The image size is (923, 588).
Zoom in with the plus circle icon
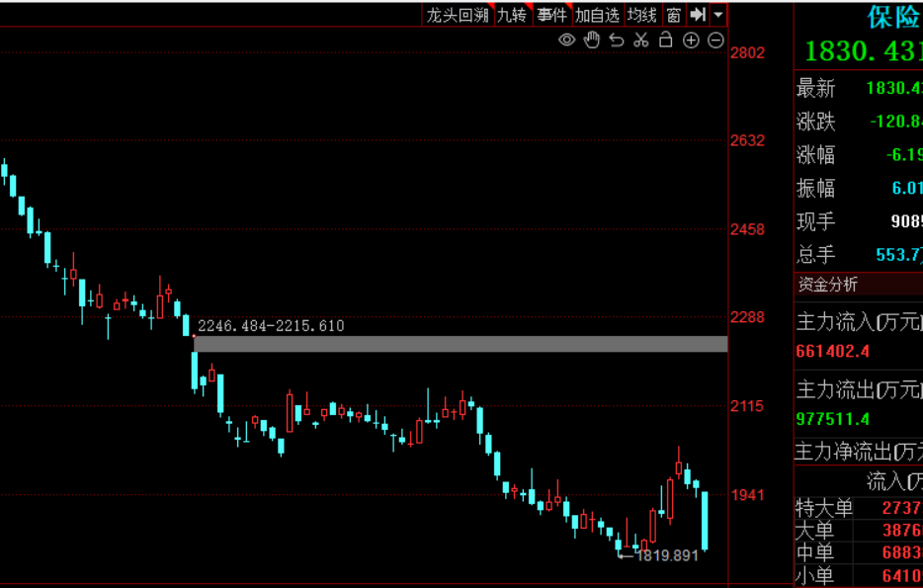click(x=691, y=41)
